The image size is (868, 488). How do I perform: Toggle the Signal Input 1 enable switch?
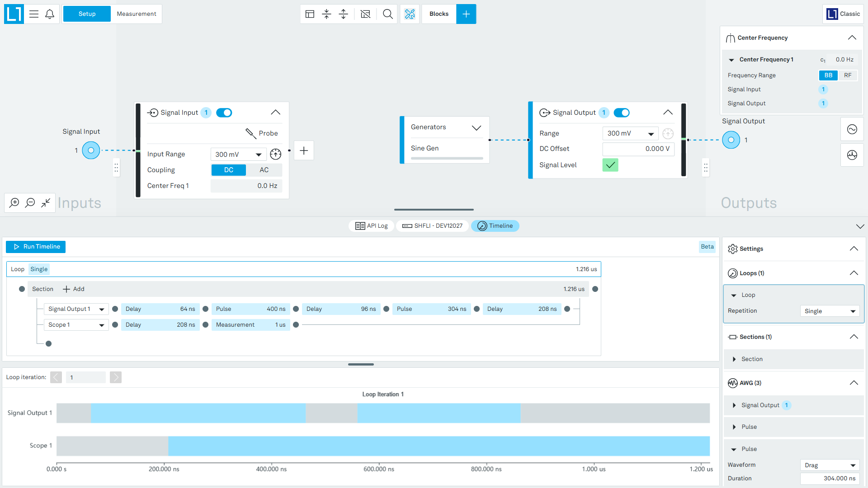(x=224, y=113)
